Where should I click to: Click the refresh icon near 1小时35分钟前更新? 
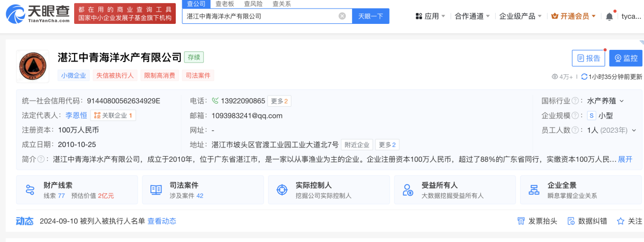coord(584,77)
